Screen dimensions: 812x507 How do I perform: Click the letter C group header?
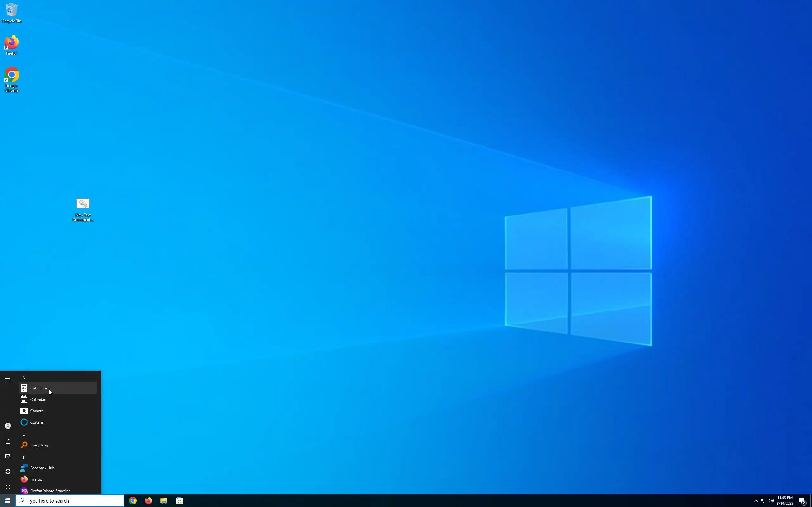[x=24, y=377]
